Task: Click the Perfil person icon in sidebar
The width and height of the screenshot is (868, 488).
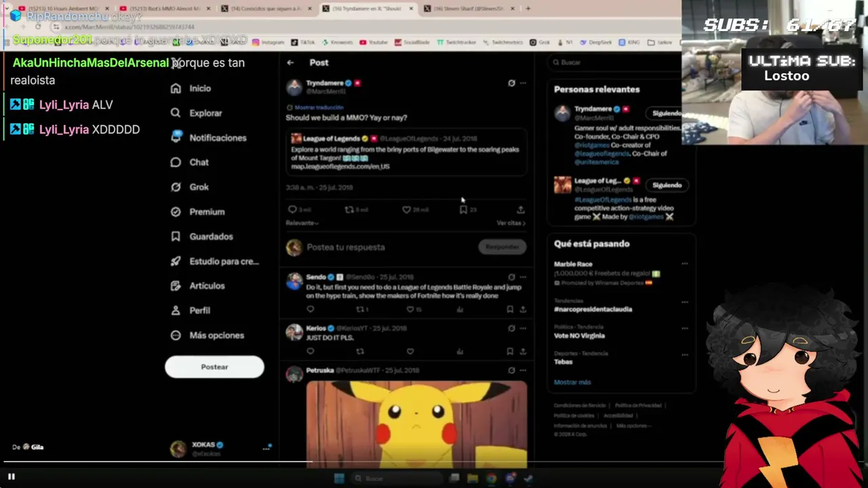Action: coord(176,310)
